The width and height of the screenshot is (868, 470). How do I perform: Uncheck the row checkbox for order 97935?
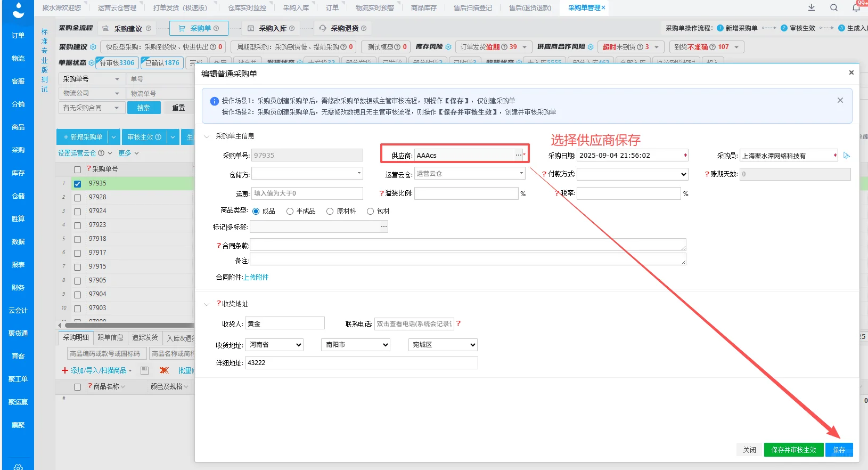[77, 184]
